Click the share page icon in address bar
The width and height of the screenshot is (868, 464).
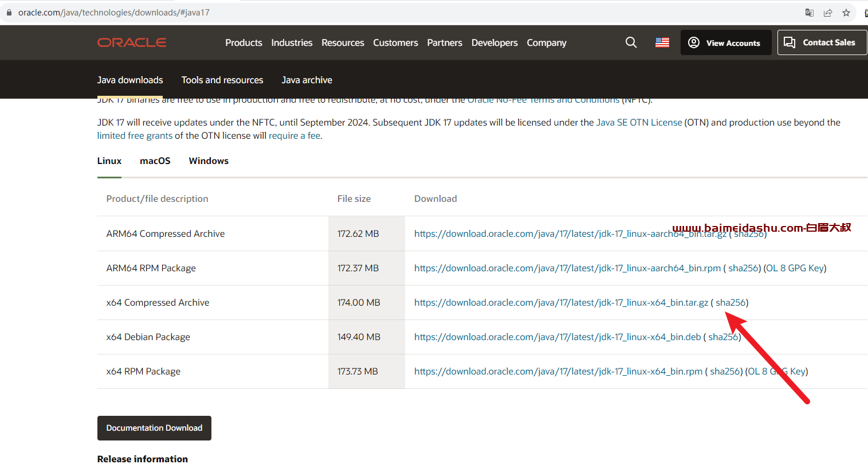(x=828, y=13)
